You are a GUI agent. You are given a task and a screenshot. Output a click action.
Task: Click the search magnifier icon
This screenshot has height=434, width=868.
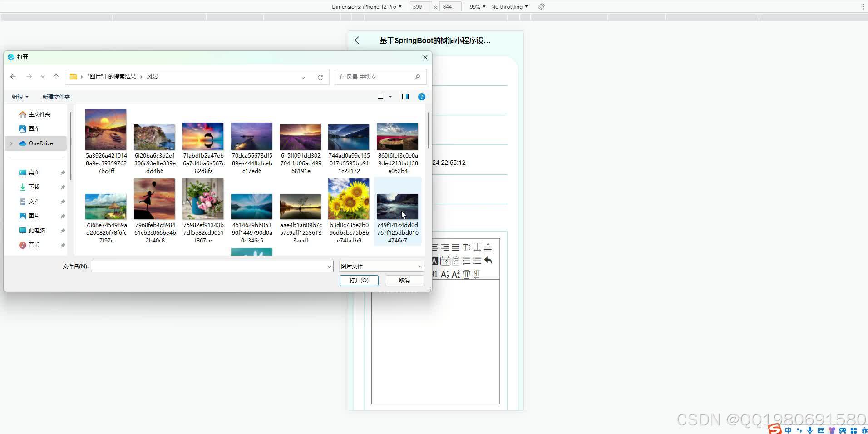pos(417,77)
